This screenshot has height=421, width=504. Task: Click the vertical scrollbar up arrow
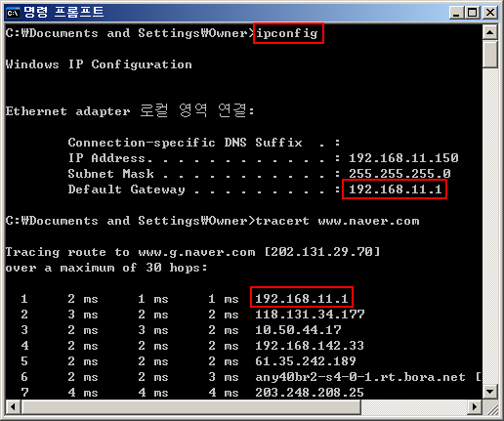pyautogui.click(x=490, y=32)
